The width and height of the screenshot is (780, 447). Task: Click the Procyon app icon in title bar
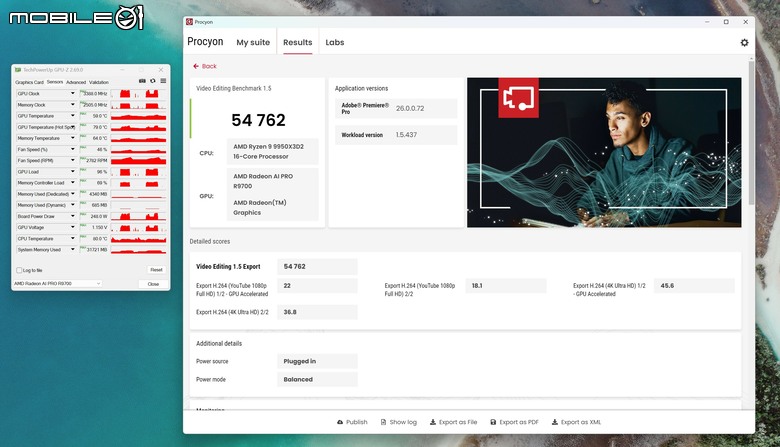(x=189, y=22)
